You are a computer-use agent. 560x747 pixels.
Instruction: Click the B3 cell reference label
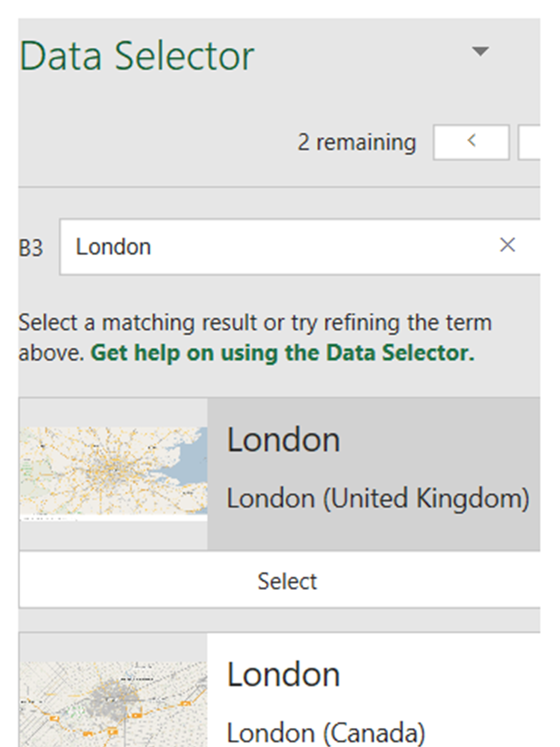pyautogui.click(x=31, y=248)
